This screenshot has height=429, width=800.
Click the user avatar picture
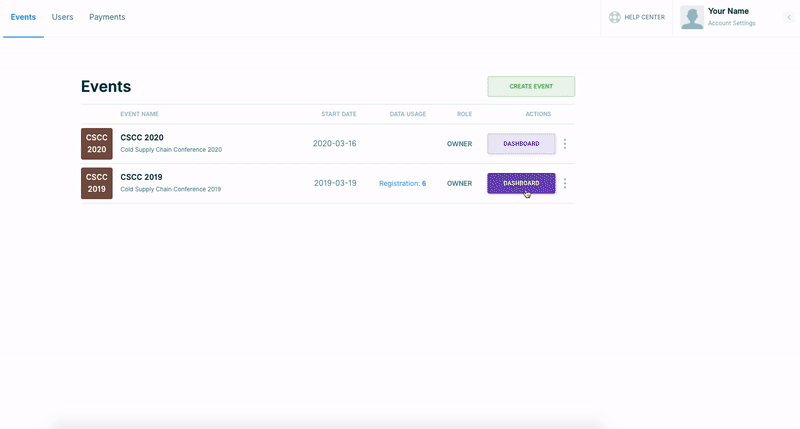click(692, 17)
